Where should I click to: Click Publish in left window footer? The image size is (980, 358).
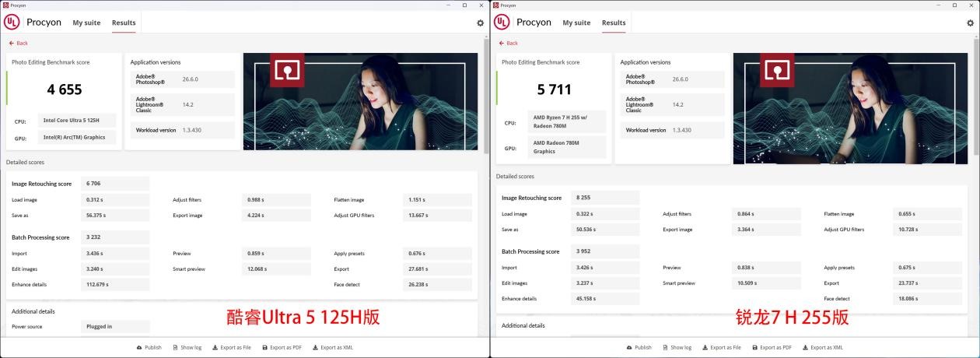point(149,347)
